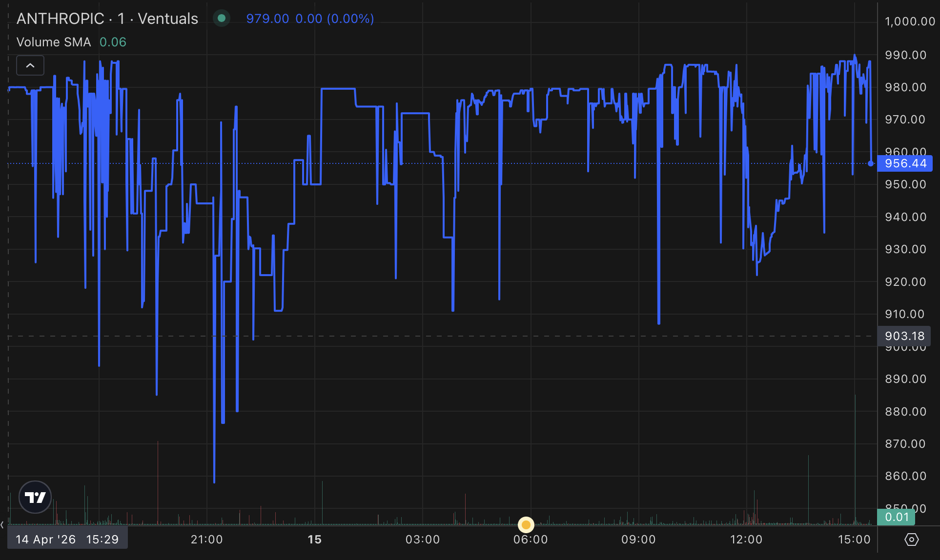Click the 21:00 time axis label

[206, 540]
